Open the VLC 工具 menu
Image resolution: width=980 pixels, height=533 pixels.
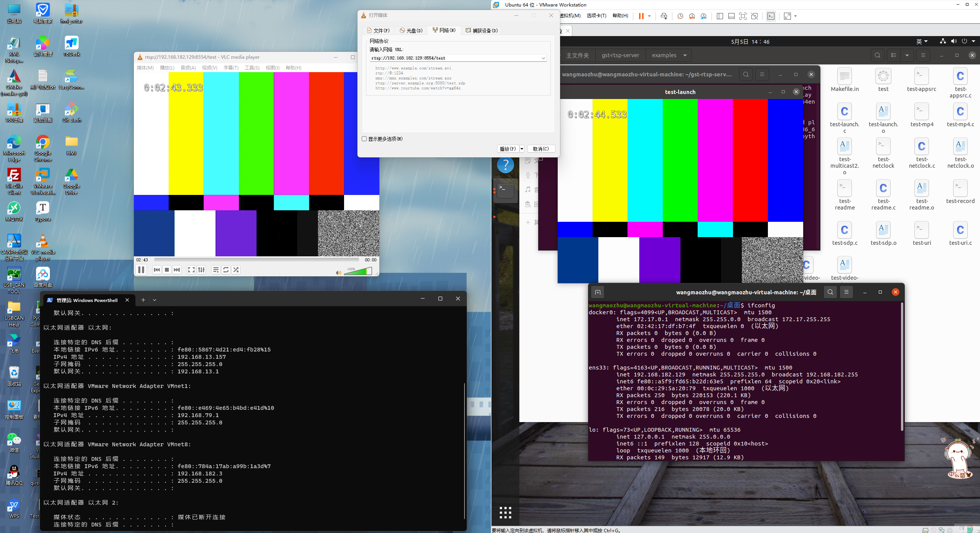252,68
